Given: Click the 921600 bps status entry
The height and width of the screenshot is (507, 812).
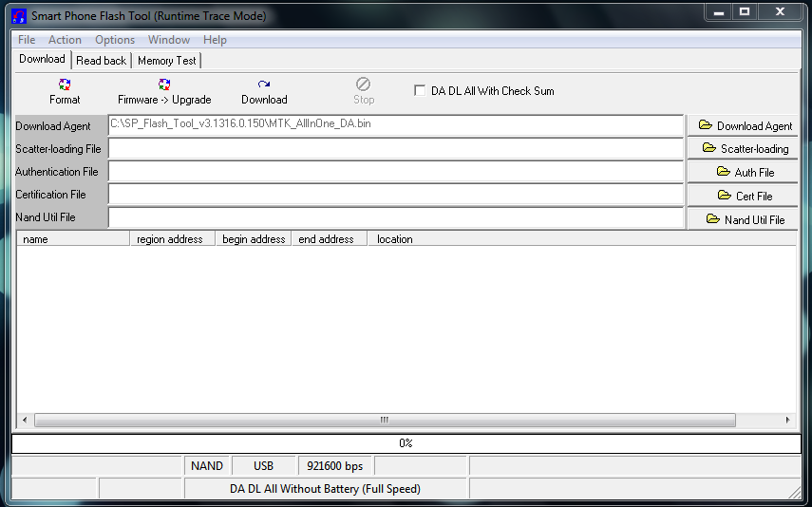Looking at the screenshot, I should [x=335, y=466].
